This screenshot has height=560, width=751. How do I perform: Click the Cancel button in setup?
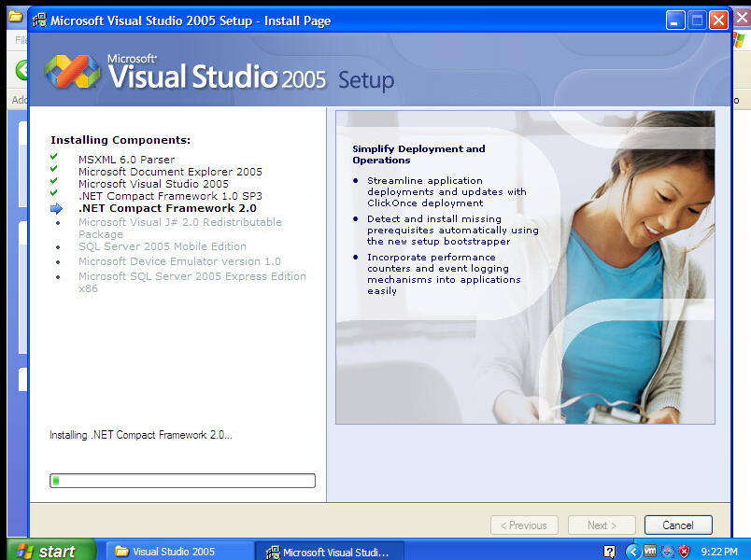[678, 525]
